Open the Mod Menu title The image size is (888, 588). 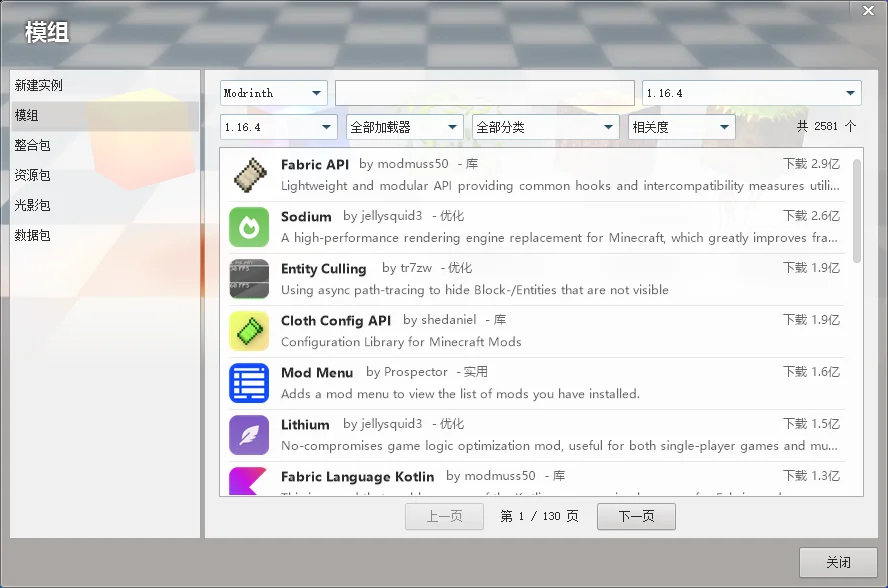tap(317, 373)
